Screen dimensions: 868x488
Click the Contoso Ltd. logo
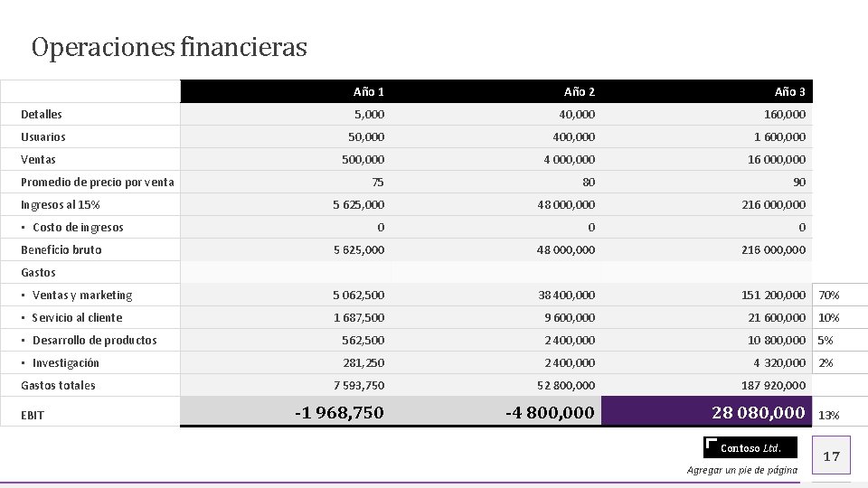pyautogui.click(x=750, y=448)
